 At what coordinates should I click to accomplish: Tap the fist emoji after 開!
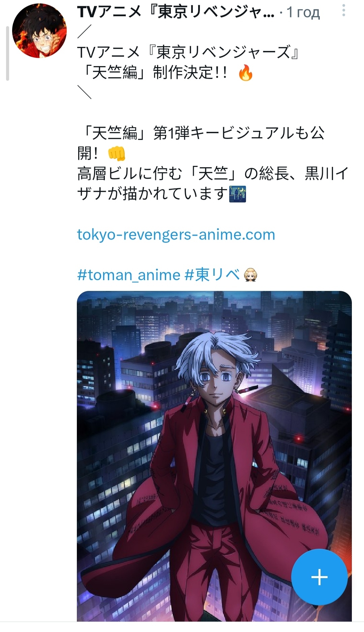pyautogui.click(x=116, y=154)
